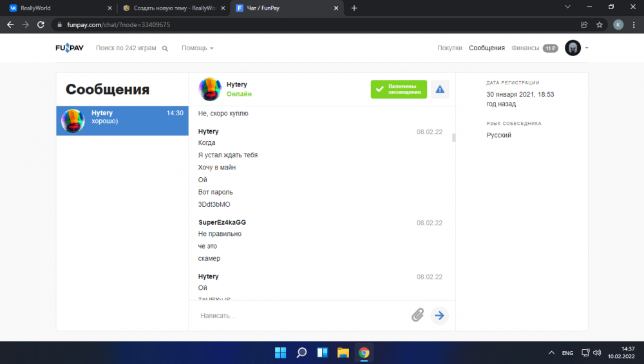Open tab search chevron
The width and height of the screenshot is (644, 364).
(567, 7)
